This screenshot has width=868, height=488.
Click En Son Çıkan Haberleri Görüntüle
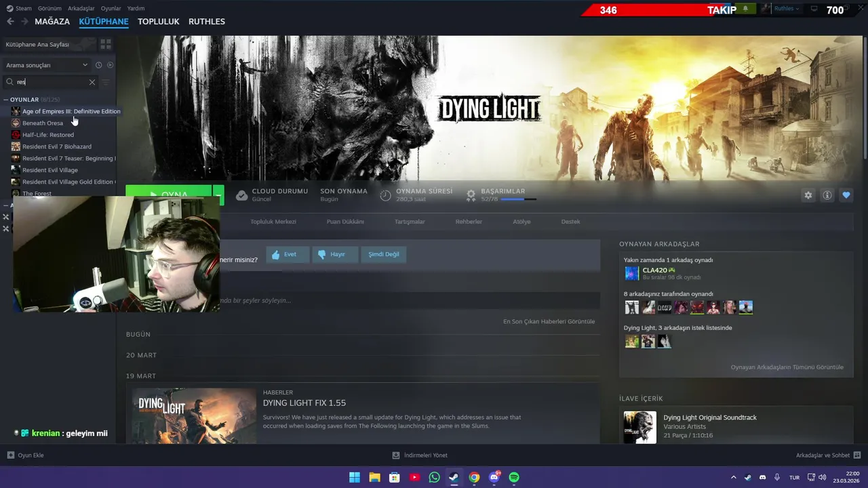point(549,321)
